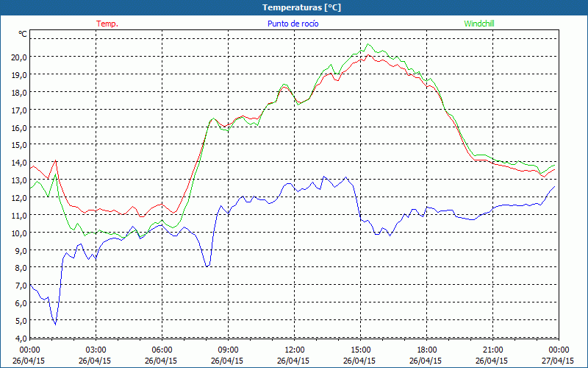Click the '15,0' y-axis value

(19, 145)
